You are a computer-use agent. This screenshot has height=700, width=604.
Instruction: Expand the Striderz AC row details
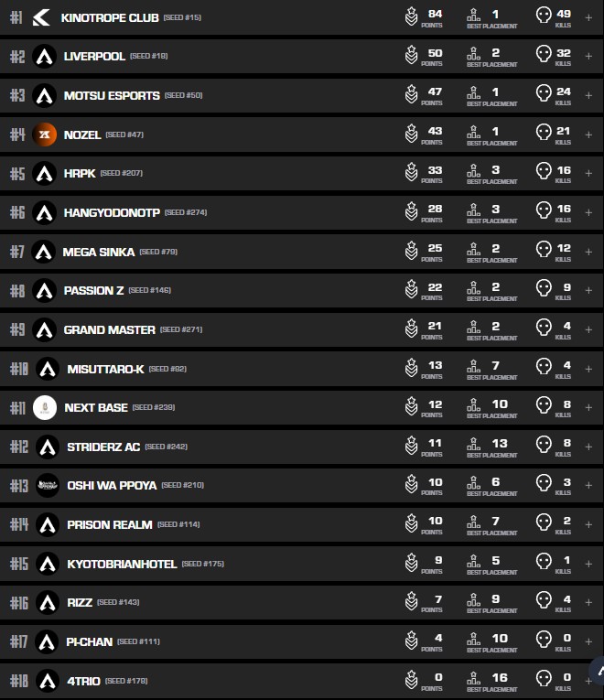(588, 447)
